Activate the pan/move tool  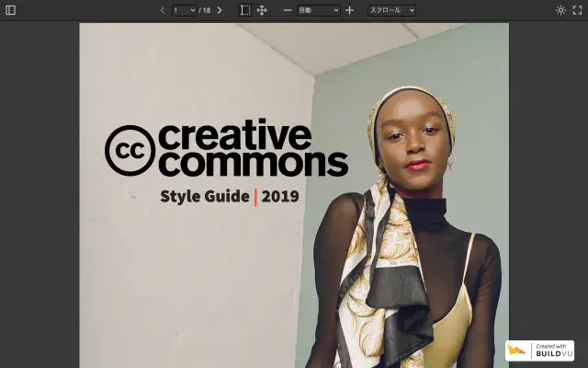(262, 10)
